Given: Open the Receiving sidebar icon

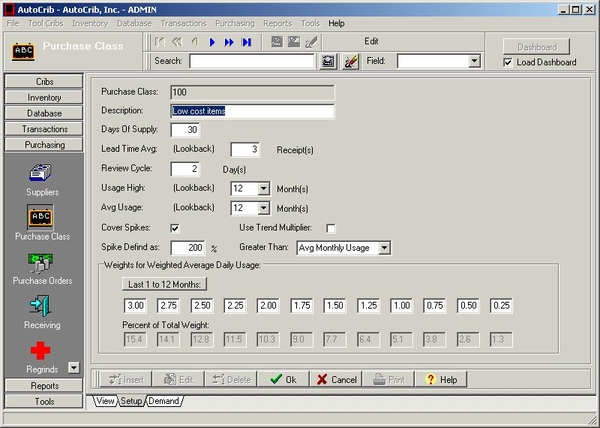Looking at the screenshot, I should click(x=42, y=306).
